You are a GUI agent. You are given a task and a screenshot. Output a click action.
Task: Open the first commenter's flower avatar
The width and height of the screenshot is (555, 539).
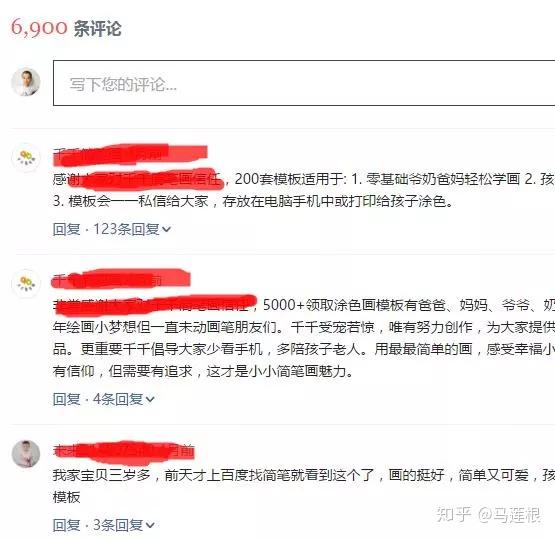coord(26,157)
